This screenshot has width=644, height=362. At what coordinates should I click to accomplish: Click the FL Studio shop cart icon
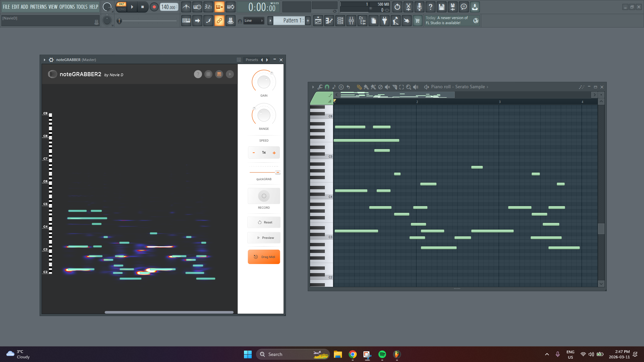tap(417, 21)
